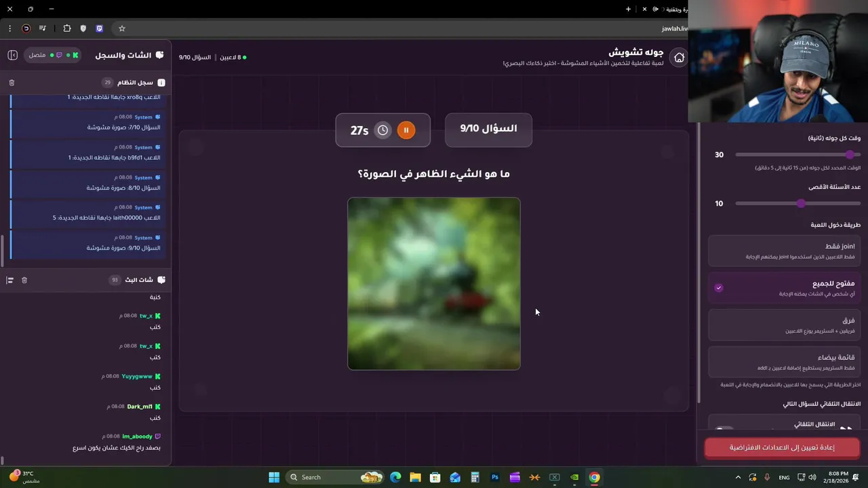This screenshot has width=868, height=488.
Task: Pause the round with the orange button
Action: (406, 130)
